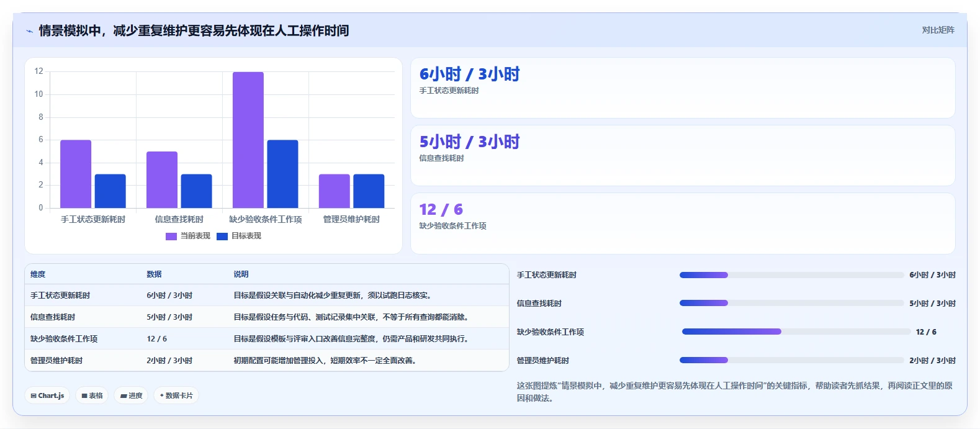
Task: Click the lightning icon beside the header title
Action: pyautogui.click(x=29, y=31)
